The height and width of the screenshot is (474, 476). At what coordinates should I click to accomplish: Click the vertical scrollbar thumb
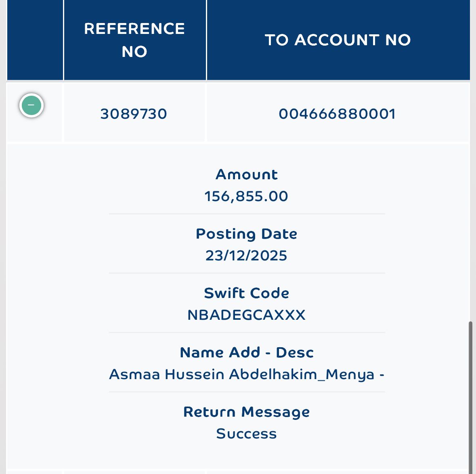pyautogui.click(x=470, y=397)
